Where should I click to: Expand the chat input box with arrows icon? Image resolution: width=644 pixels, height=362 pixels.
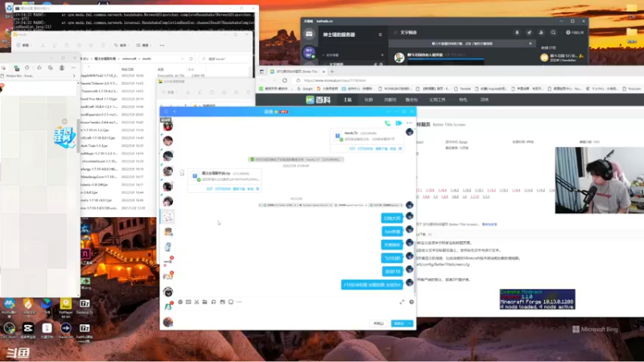402,302
